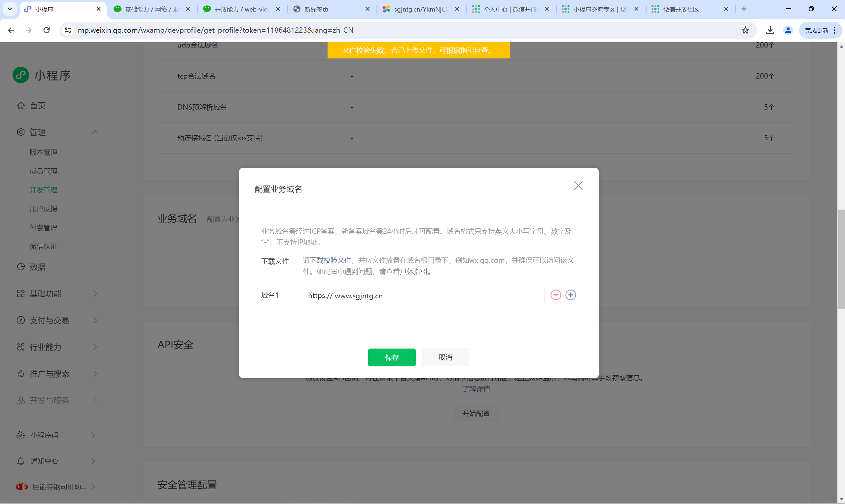Close the 配置业务域名 dialog with X
This screenshot has height=504, width=845.
coord(578,185)
